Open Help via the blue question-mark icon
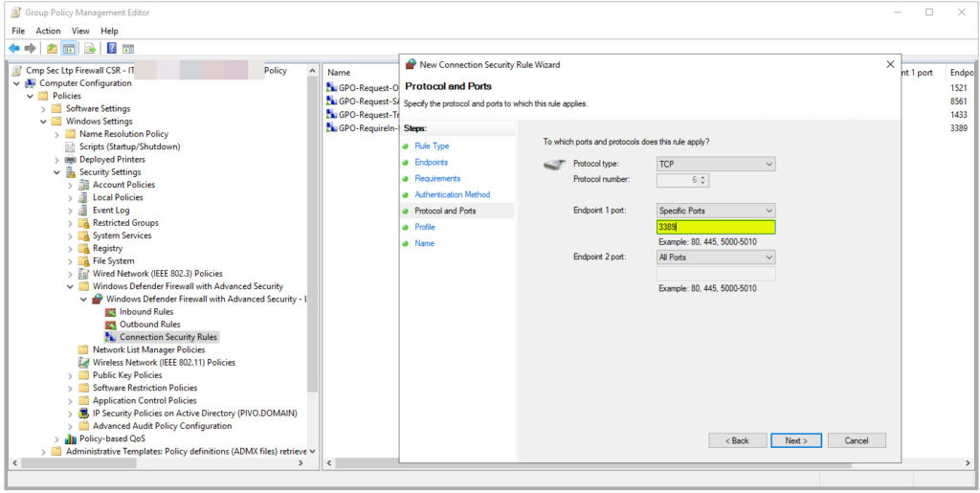980x493 pixels. point(112,49)
